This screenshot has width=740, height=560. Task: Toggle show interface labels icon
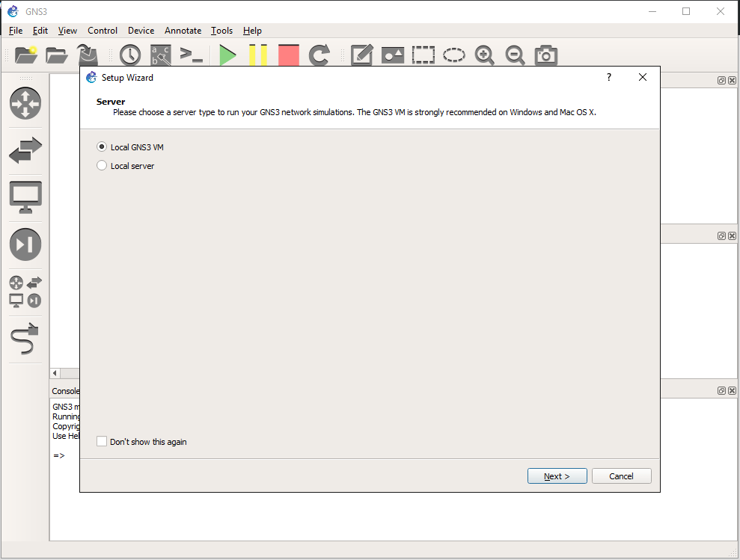tap(160, 55)
